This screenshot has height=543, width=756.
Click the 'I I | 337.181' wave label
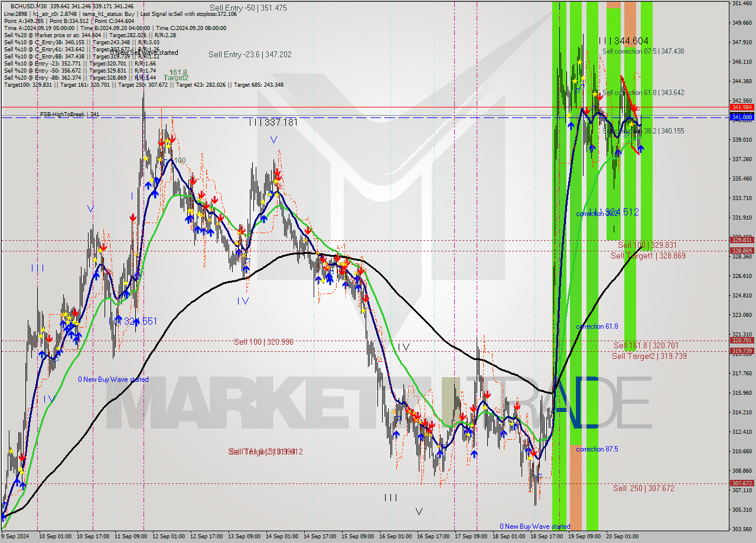tap(272, 122)
